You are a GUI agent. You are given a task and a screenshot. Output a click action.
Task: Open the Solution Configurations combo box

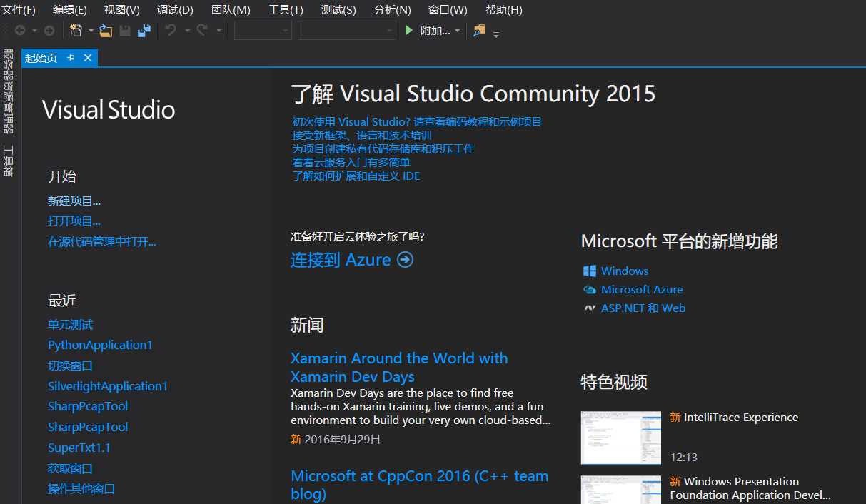click(263, 31)
